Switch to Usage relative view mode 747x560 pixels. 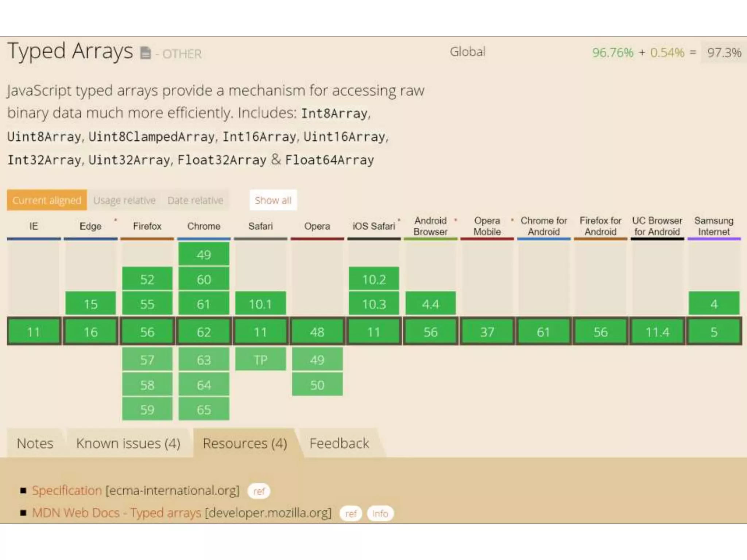(x=124, y=200)
